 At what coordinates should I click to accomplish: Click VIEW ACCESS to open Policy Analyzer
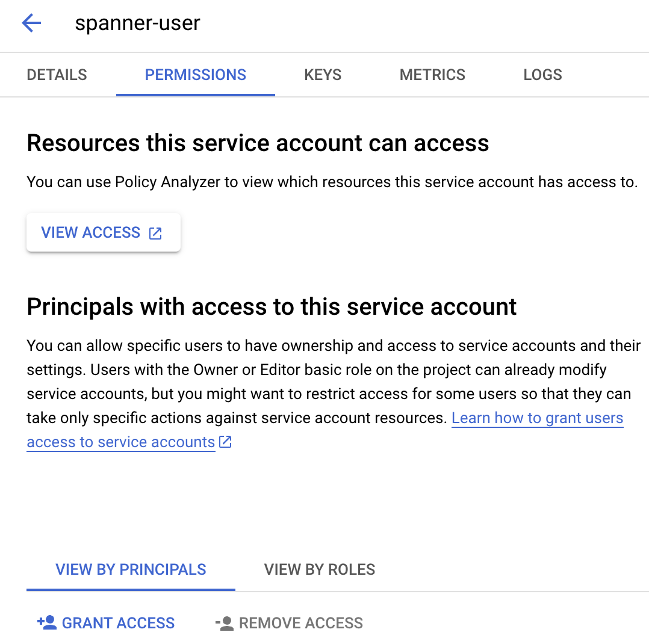(90, 232)
